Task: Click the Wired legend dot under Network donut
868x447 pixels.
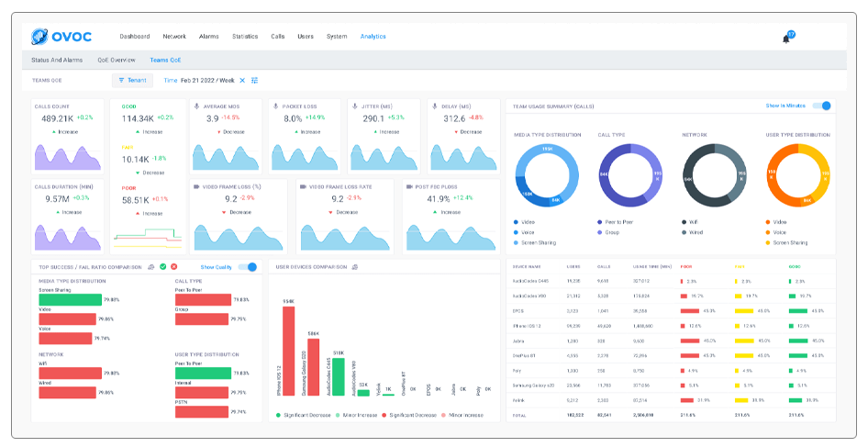Action: (x=684, y=232)
